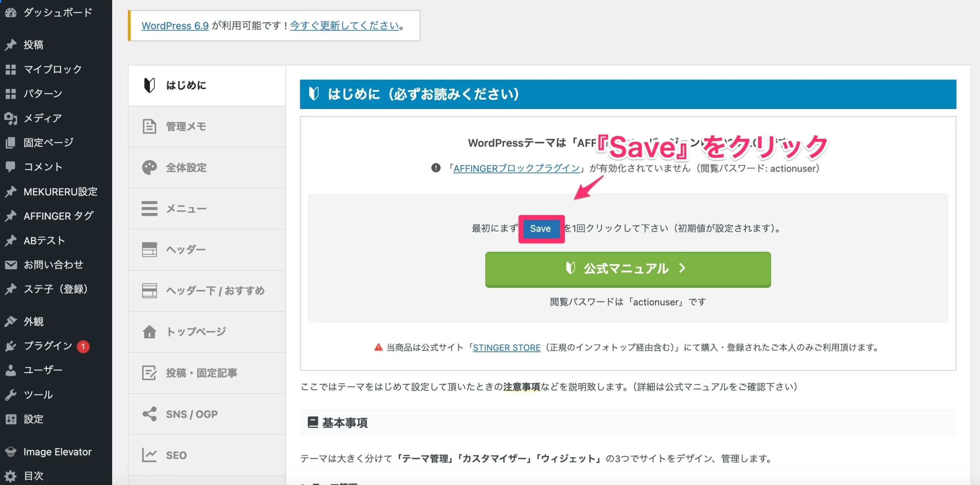Click the blue Save button

click(x=540, y=229)
